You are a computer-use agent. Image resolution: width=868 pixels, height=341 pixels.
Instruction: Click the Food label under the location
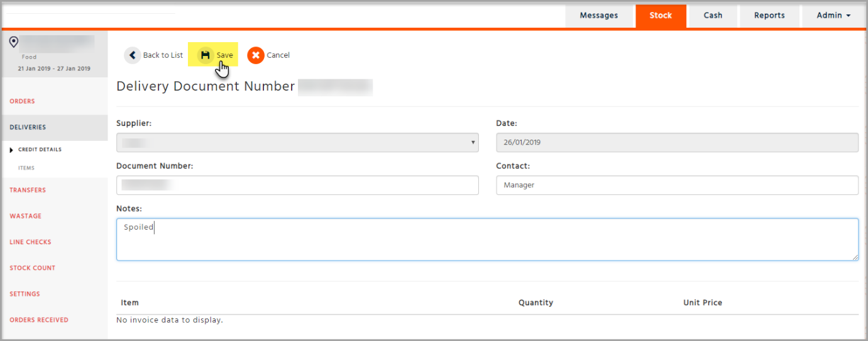click(29, 57)
